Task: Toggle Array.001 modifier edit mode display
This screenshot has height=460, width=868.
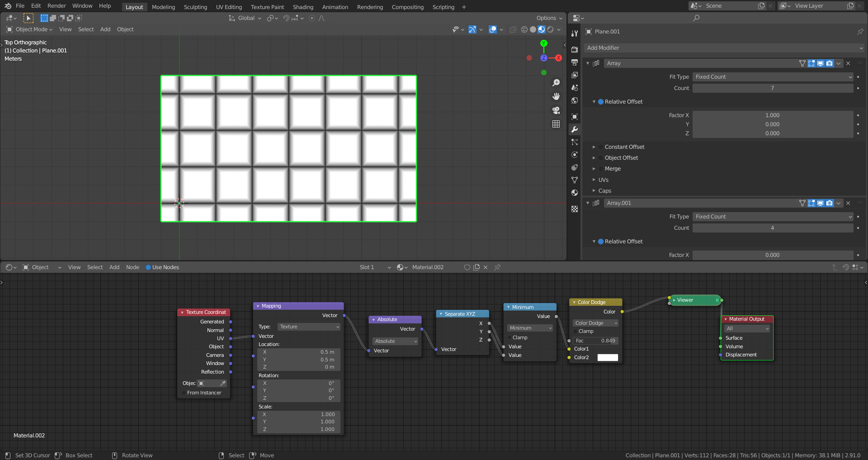Action: click(811, 203)
